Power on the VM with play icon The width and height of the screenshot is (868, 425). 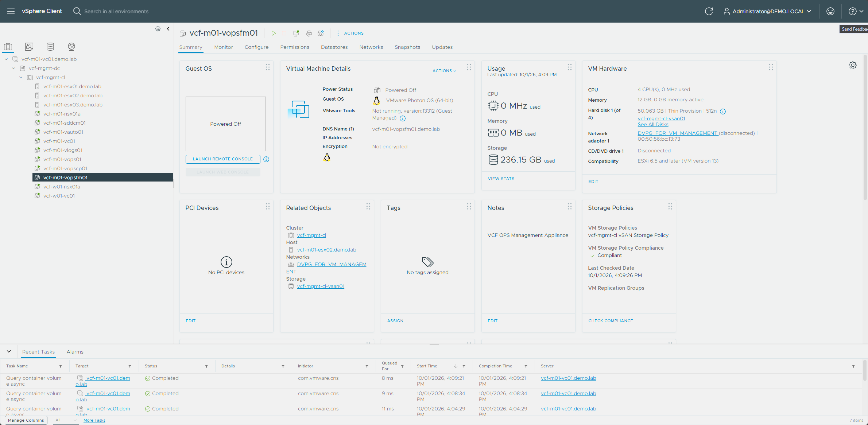click(x=274, y=33)
